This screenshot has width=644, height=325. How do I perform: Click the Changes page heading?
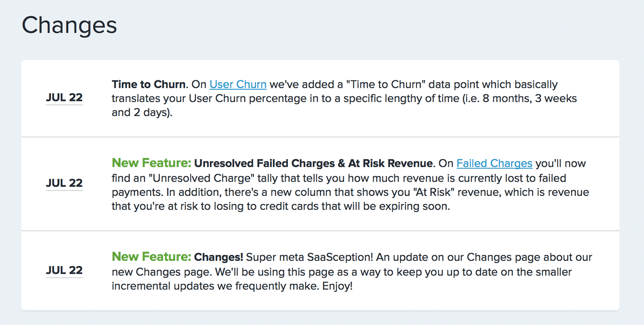(x=69, y=26)
